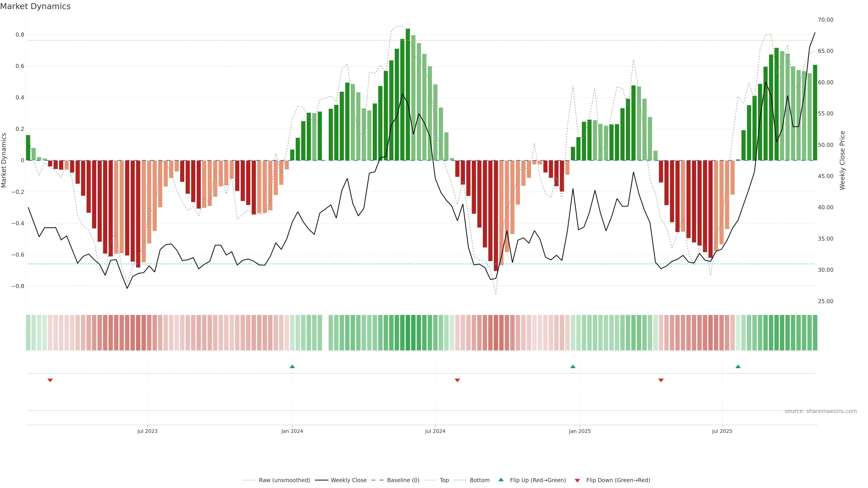Click the Market Dynamics y-axis title

pos(4,160)
